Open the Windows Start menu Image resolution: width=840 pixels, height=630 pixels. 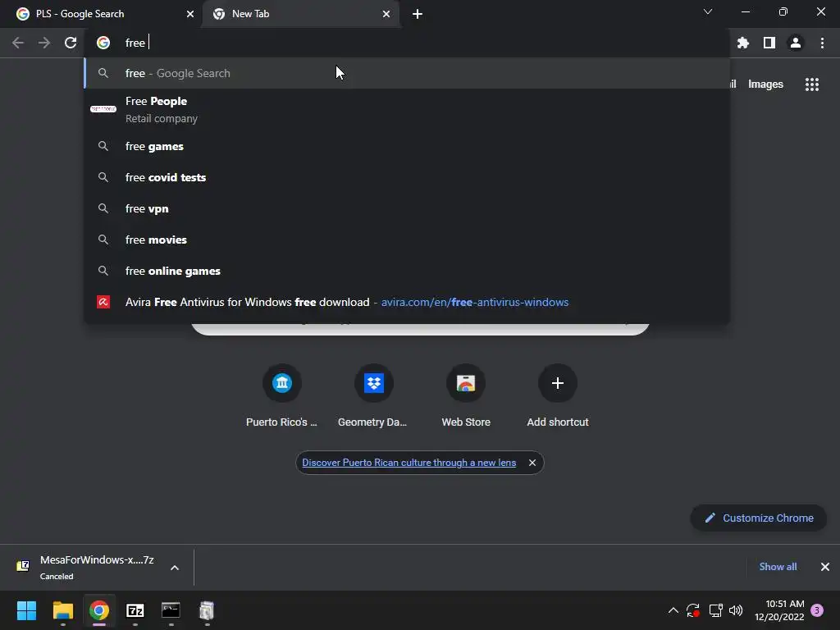pyautogui.click(x=26, y=610)
